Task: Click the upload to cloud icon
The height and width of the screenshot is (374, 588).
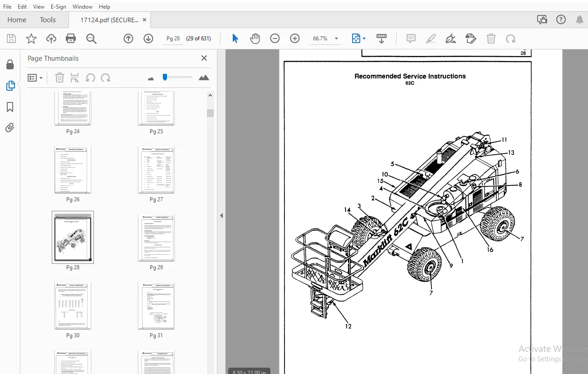Action: (51, 39)
